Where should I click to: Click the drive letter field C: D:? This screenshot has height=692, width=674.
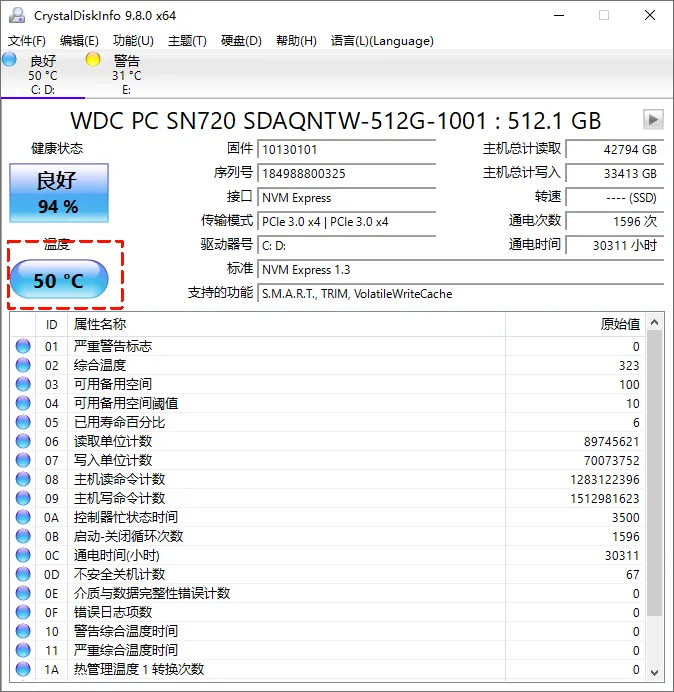(346, 245)
